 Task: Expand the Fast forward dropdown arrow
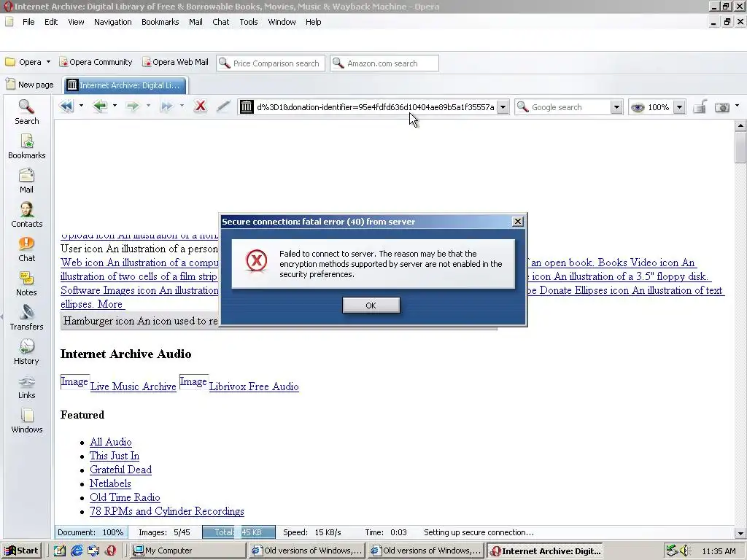click(182, 106)
